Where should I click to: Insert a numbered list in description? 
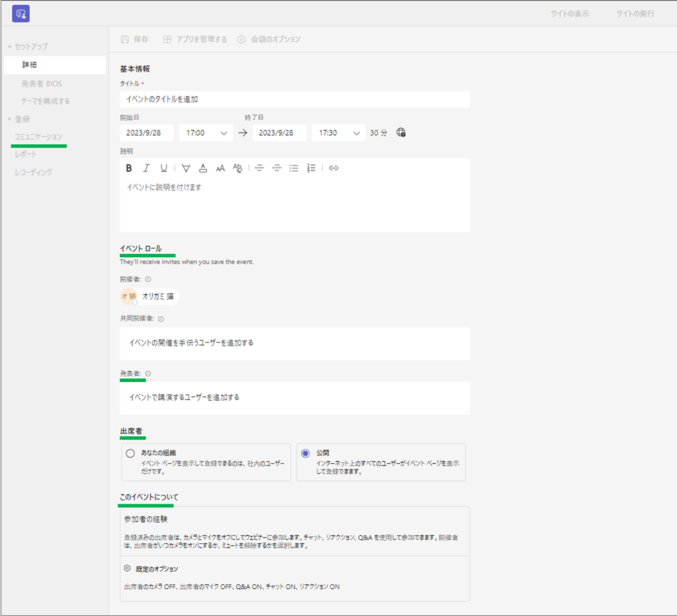pyautogui.click(x=311, y=168)
